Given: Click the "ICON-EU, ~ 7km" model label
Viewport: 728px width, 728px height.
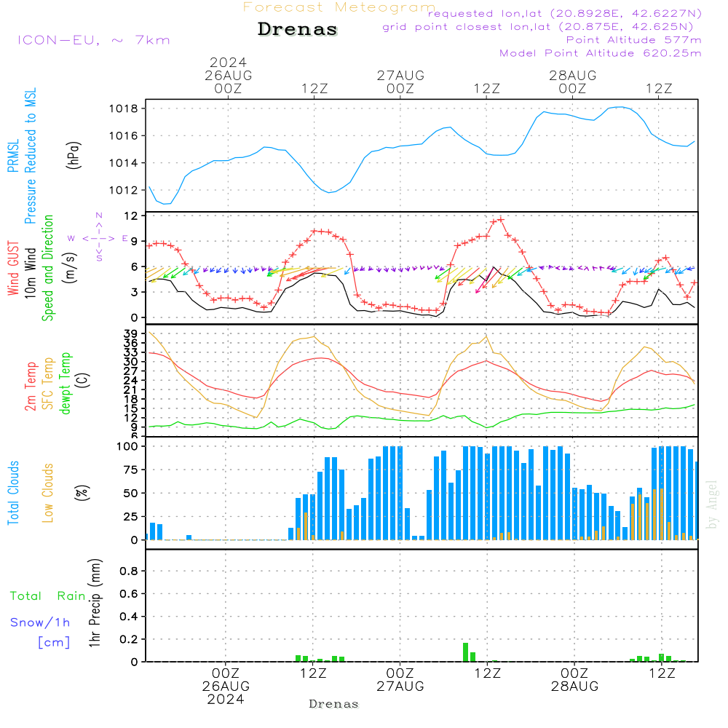Looking at the screenshot, I should tap(94, 40).
